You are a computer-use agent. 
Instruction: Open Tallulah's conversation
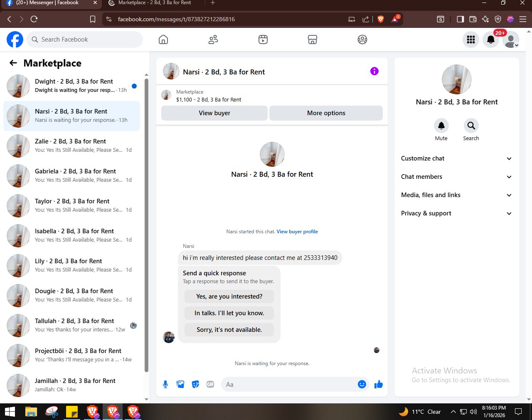pos(72,326)
